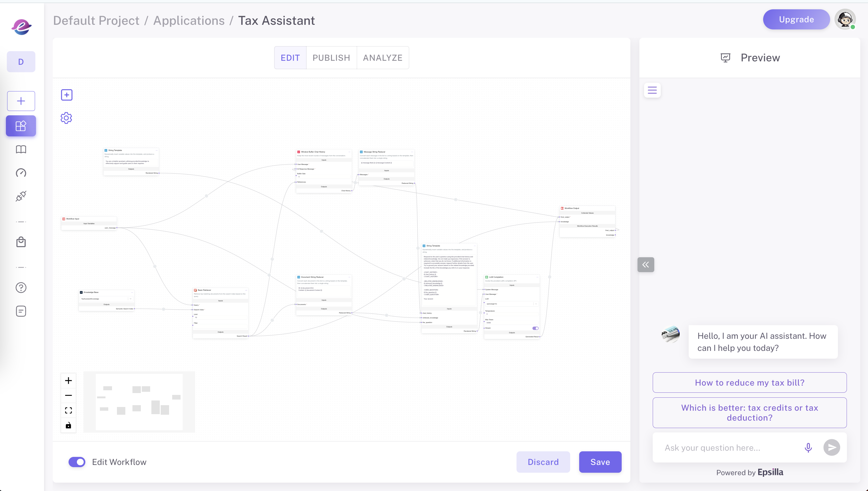Switch to the PUBLISH tab
The image size is (868, 491).
[331, 58]
